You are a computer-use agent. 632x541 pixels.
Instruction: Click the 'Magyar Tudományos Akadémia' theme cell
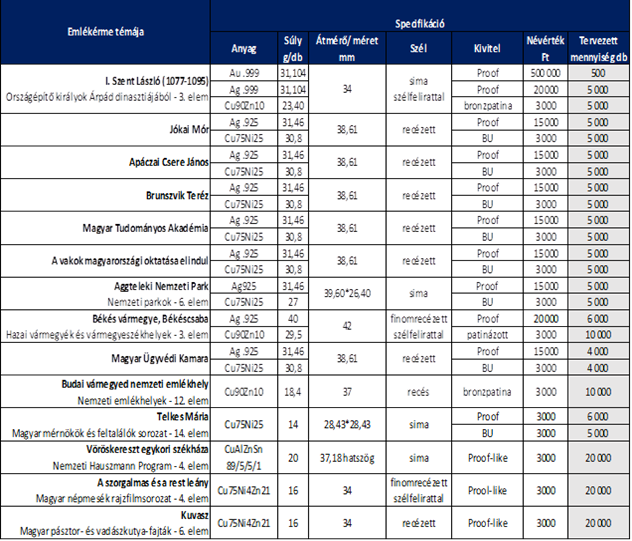[105, 228]
